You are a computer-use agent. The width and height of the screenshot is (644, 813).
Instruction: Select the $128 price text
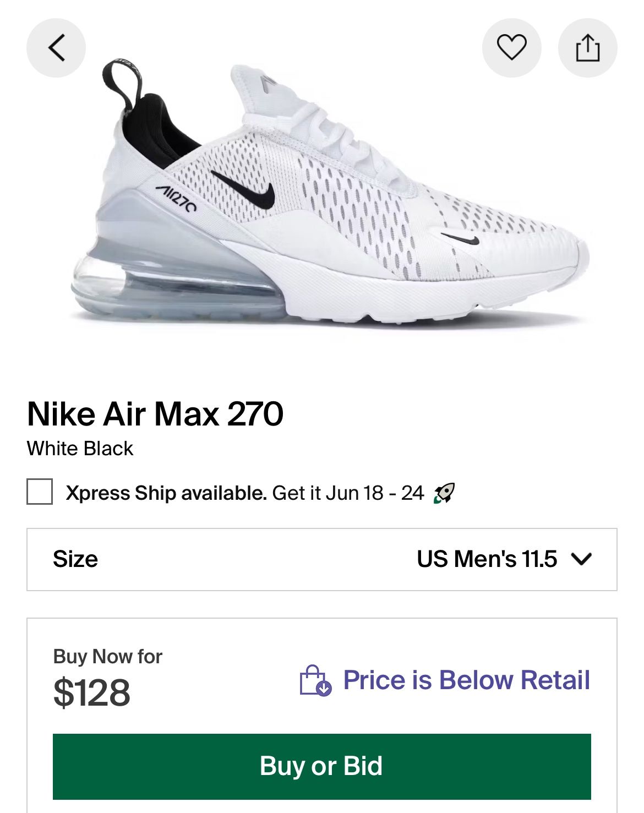92,692
